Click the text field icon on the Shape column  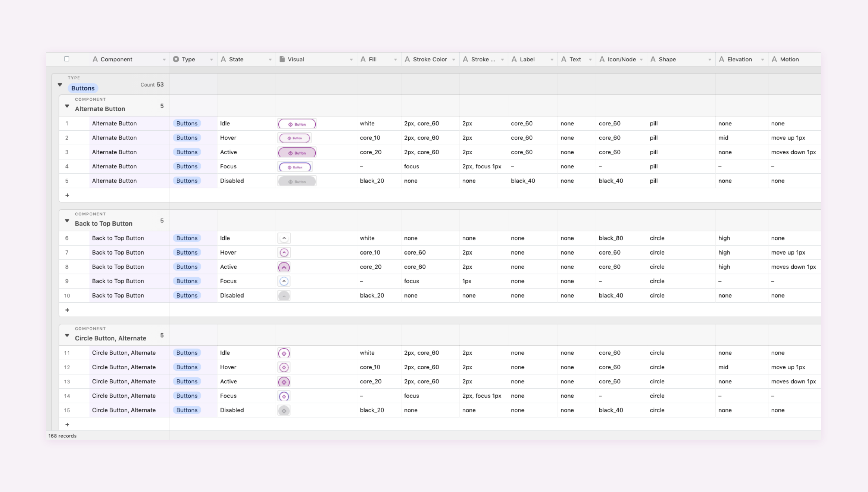(x=652, y=59)
